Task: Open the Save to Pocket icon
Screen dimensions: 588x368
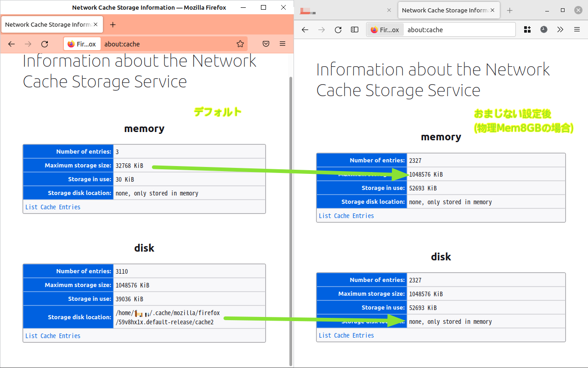Action: coord(266,44)
